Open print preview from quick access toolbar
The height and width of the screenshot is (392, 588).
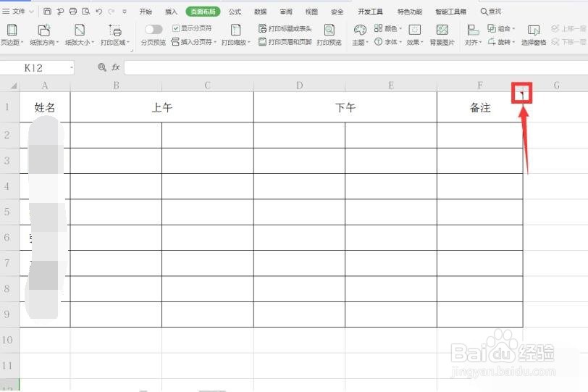point(86,12)
